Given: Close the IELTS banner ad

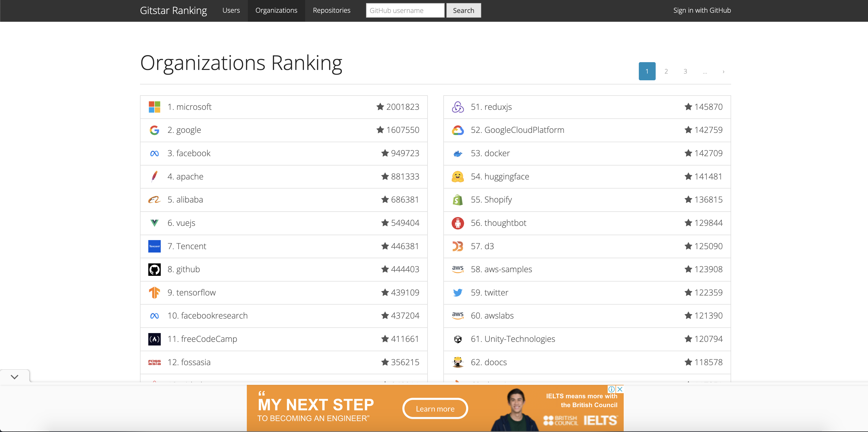Looking at the screenshot, I should [x=620, y=389].
